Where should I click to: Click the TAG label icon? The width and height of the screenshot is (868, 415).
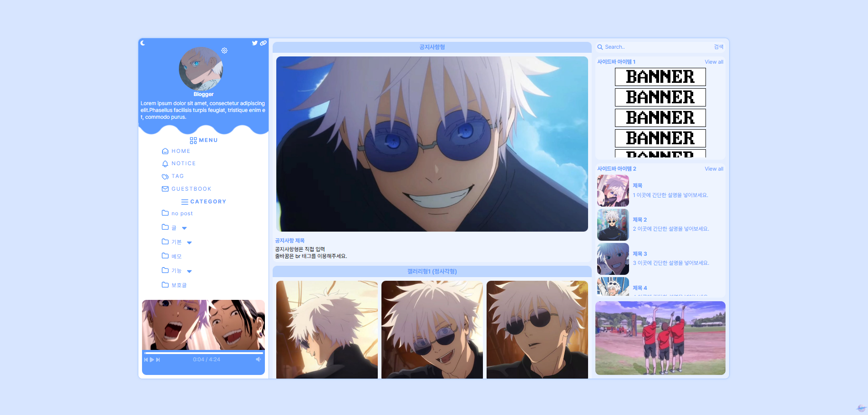(x=165, y=176)
